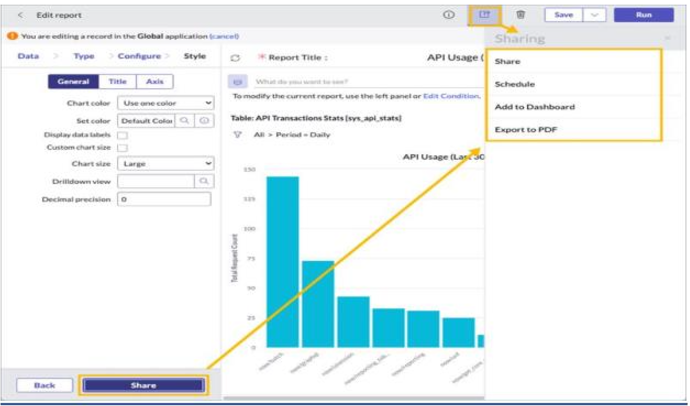Click the Decimal precision field
This screenshot has width=690, height=406.
(164, 199)
